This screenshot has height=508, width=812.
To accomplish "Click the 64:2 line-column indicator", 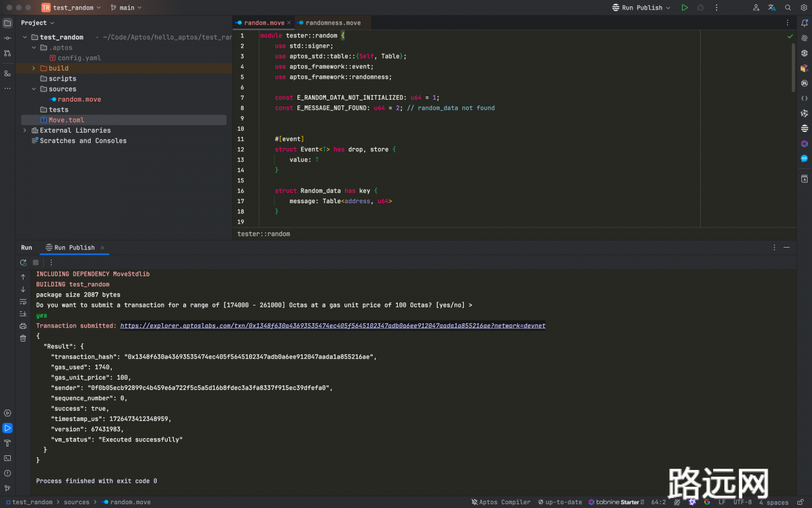I will (658, 502).
